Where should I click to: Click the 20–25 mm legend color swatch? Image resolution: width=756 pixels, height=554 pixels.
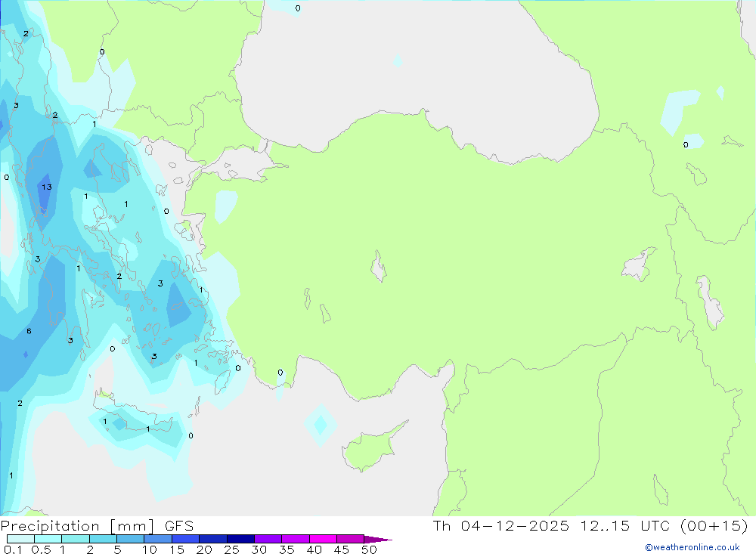point(213,539)
